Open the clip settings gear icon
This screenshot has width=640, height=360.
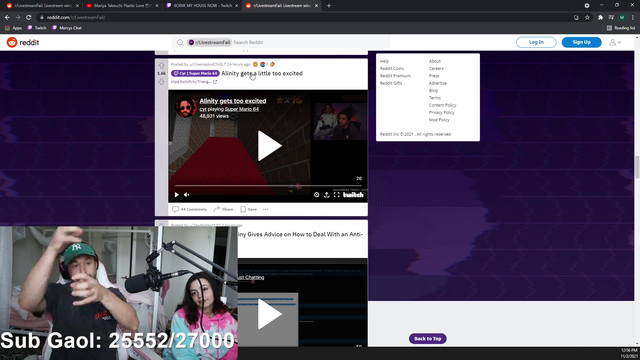316,195
